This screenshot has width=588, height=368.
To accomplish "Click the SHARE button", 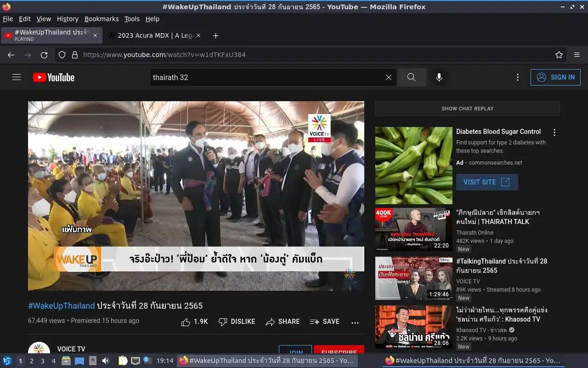I will (283, 322).
